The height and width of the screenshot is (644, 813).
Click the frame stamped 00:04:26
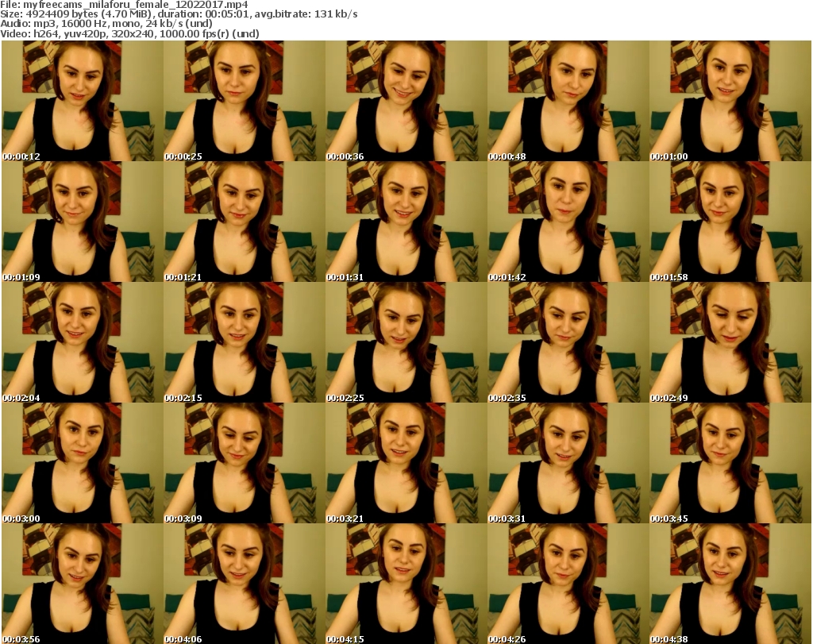coord(568,584)
